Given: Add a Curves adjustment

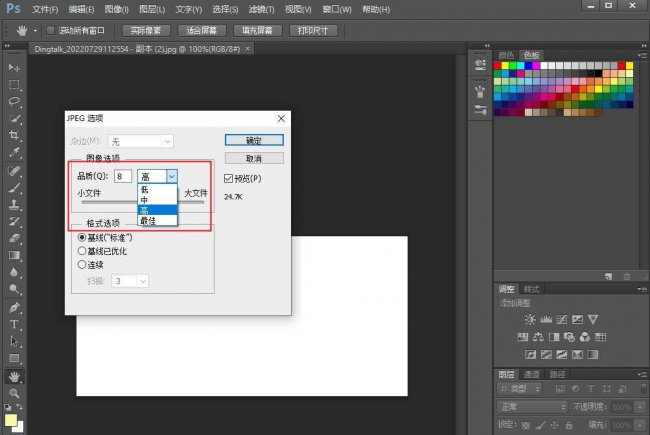Looking at the screenshot, I should coord(562,319).
